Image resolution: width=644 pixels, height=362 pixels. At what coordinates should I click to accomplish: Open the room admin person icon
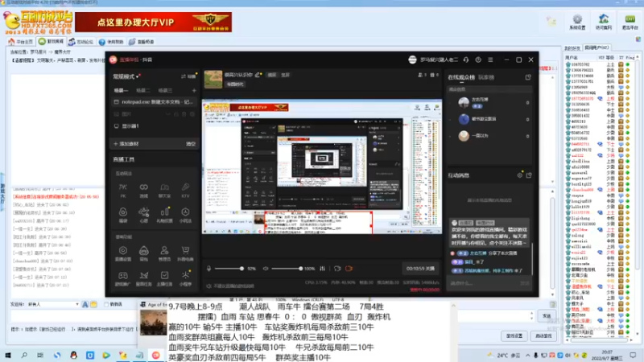(x=164, y=253)
